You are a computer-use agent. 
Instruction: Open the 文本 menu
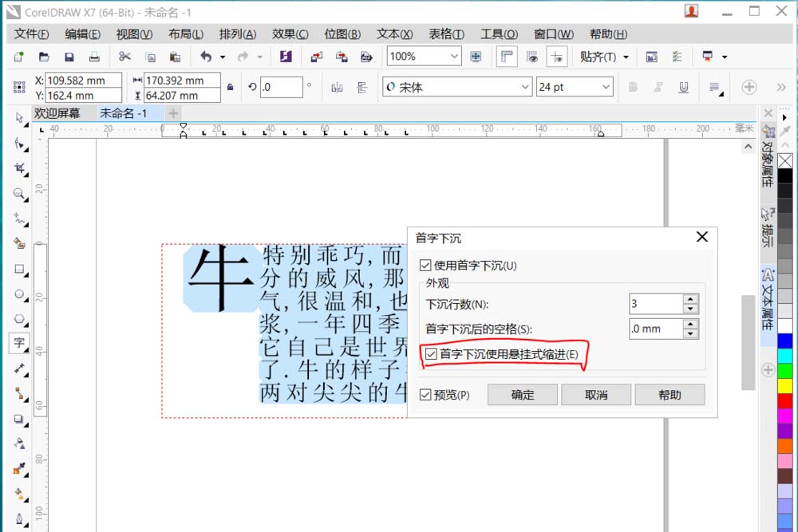point(393,33)
